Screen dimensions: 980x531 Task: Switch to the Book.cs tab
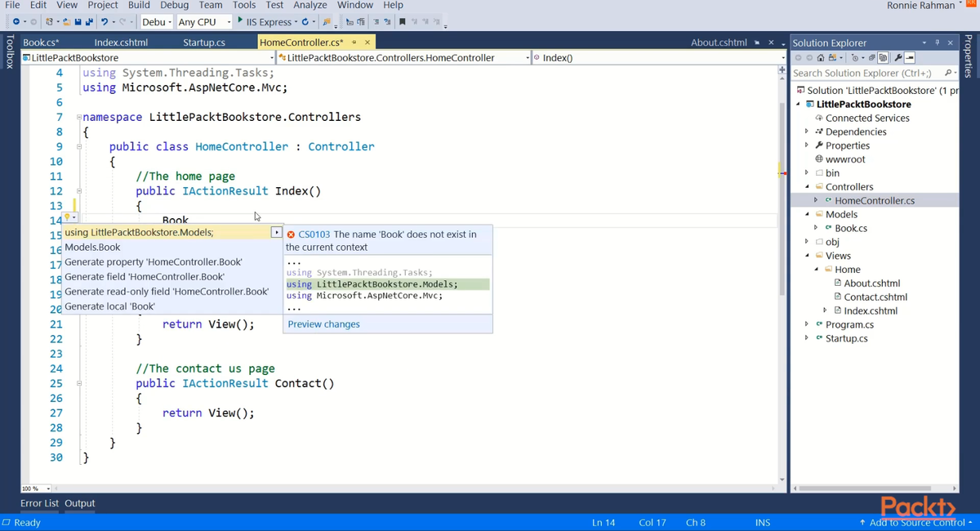41,42
